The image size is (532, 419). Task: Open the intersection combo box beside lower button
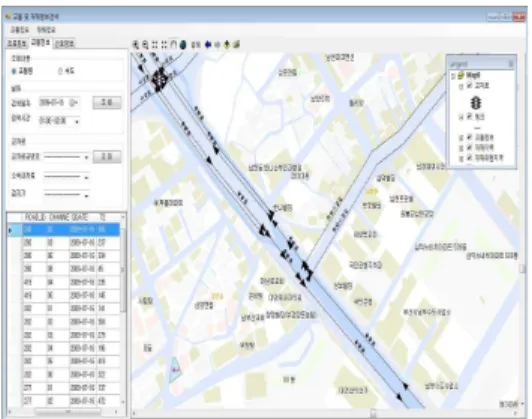66,157
